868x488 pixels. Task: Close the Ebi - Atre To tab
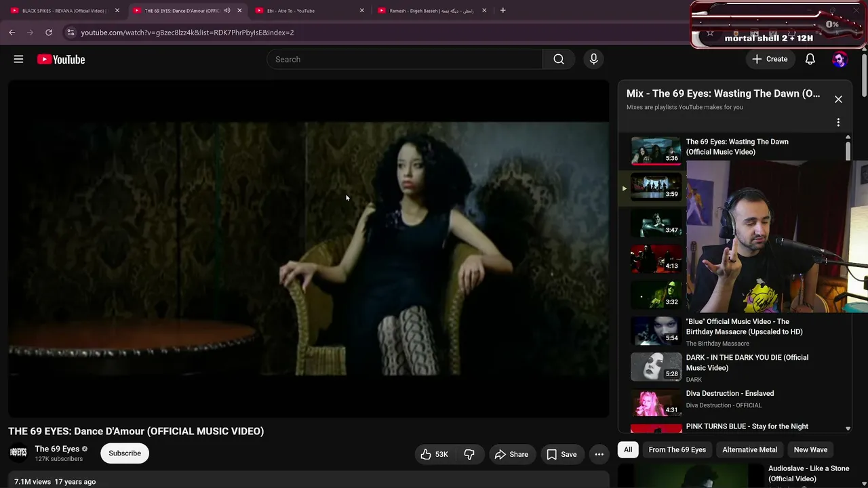(361, 10)
